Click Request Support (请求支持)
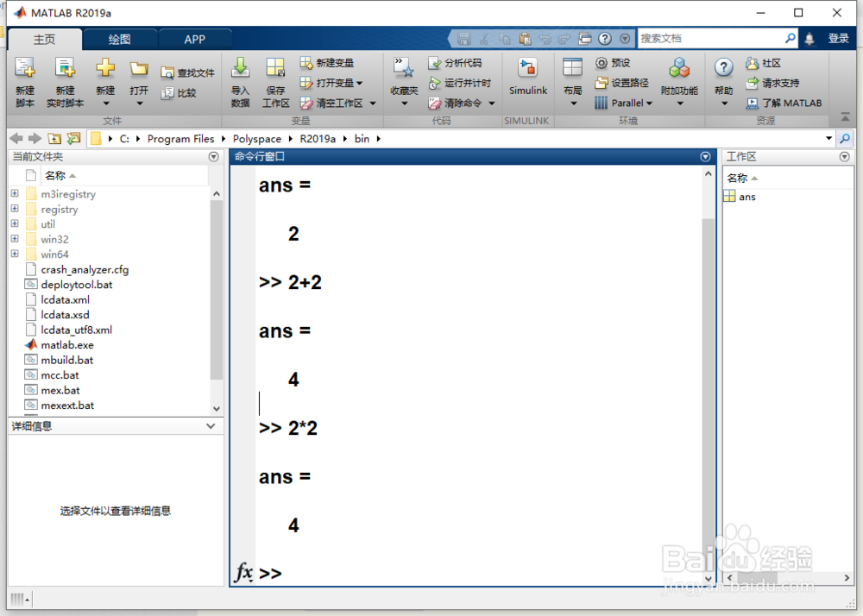The width and height of the screenshot is (863, 616). [772, 83]
